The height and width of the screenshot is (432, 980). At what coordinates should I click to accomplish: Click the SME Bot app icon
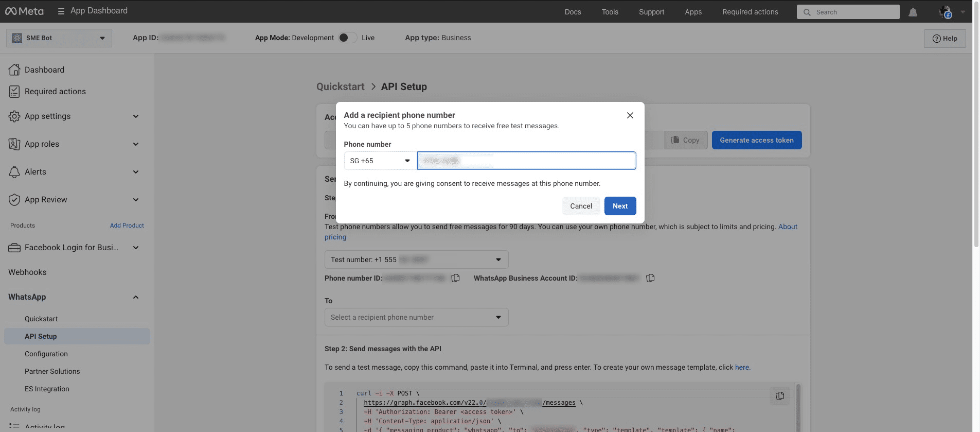click(x=17, y=38)
